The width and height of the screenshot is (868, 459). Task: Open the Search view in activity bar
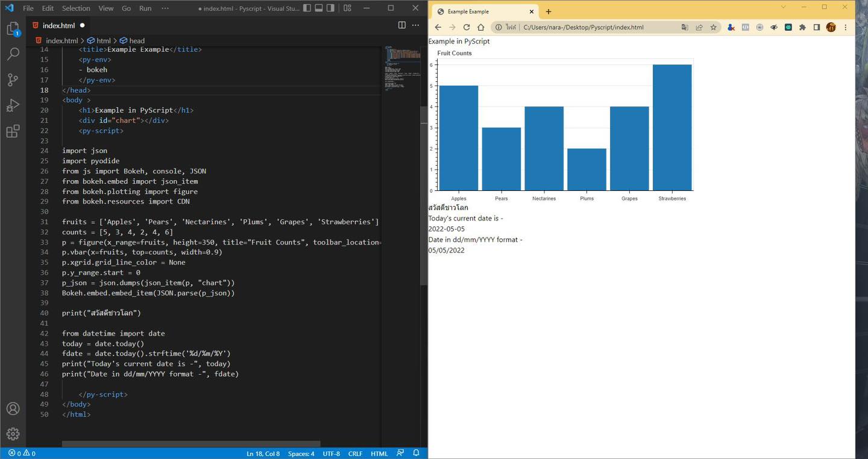click(x=13, y=54)
